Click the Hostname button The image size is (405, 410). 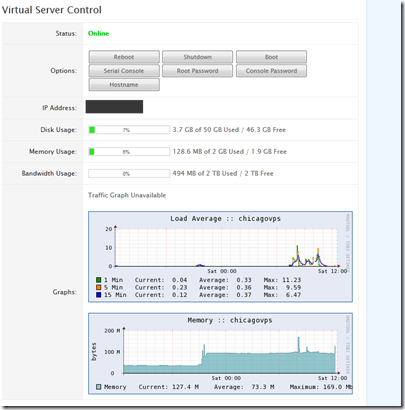tap(124, 85)
